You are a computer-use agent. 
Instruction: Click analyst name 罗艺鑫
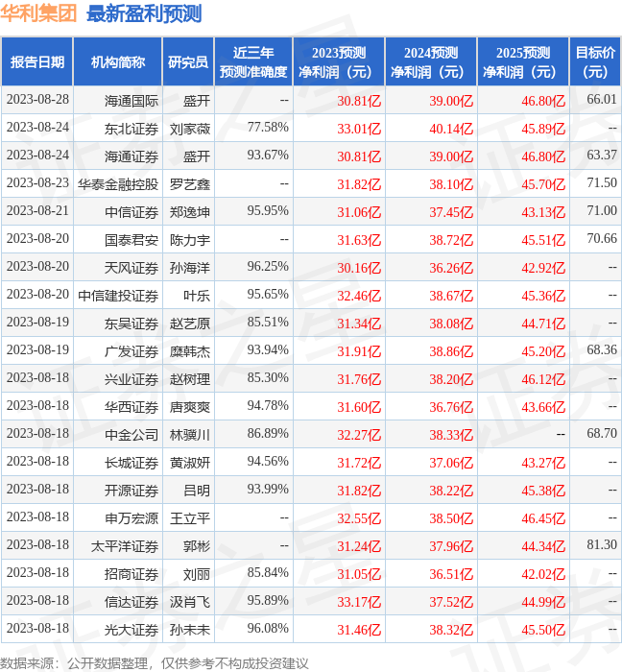190,184
